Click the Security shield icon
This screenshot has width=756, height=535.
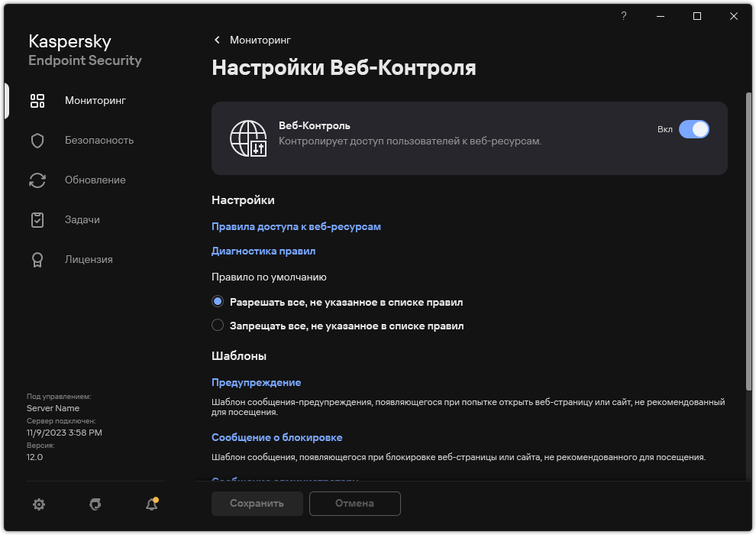37,141
